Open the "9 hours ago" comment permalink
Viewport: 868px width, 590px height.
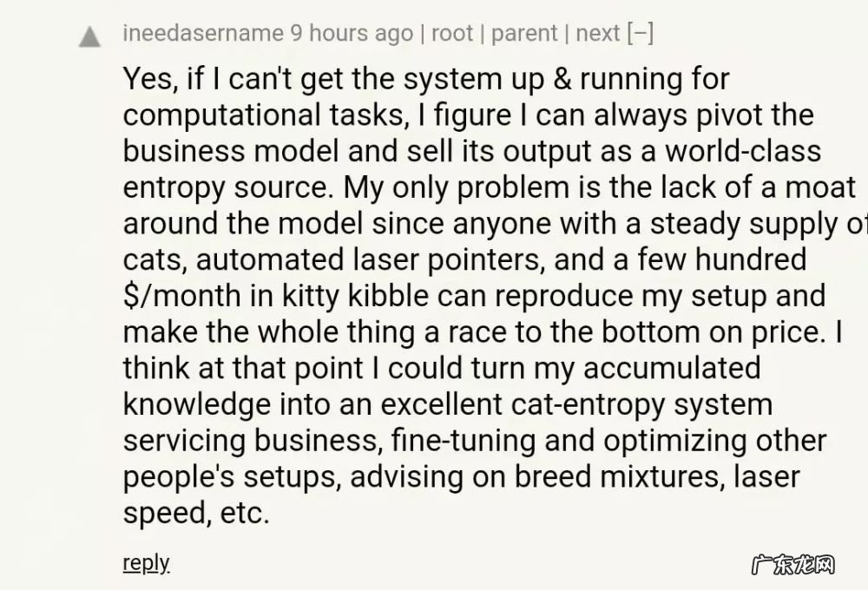pyautogui.click(x=352, y=34)
